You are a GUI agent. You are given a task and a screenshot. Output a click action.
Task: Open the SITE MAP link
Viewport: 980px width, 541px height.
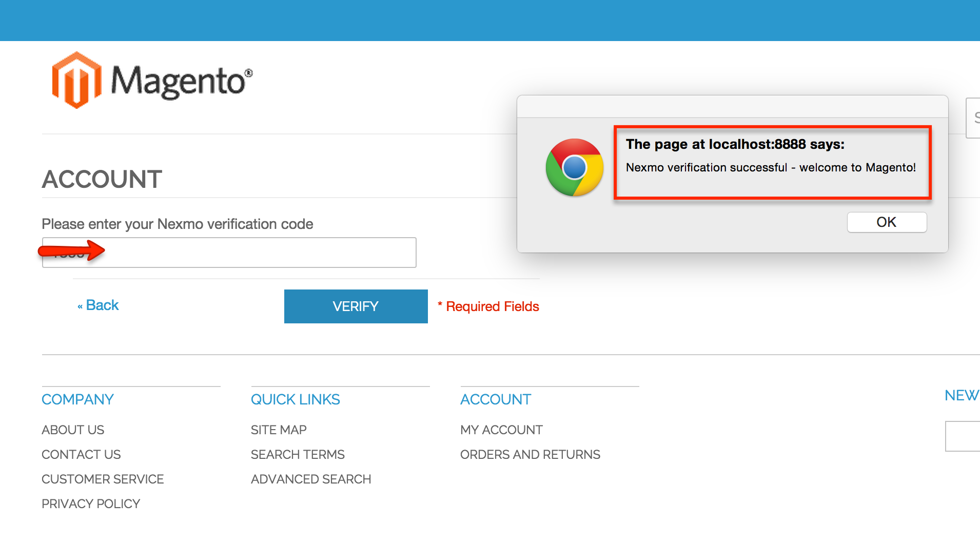coord(279,430)
